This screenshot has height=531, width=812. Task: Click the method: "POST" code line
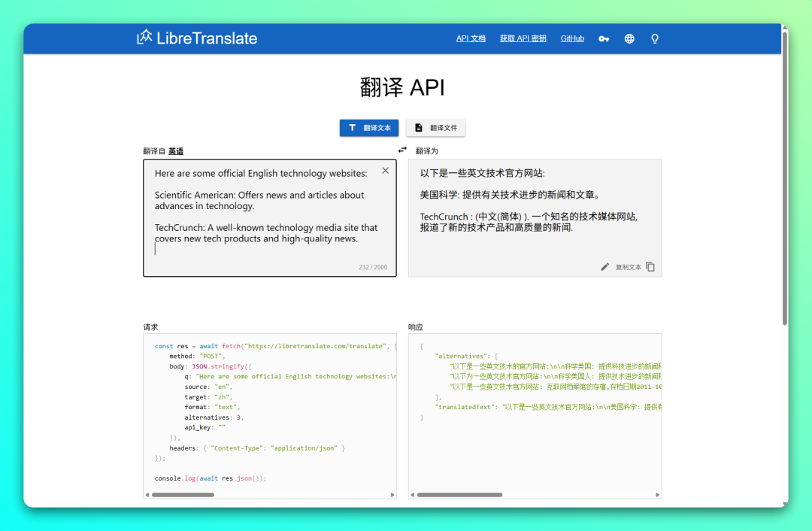pos(197,357)
